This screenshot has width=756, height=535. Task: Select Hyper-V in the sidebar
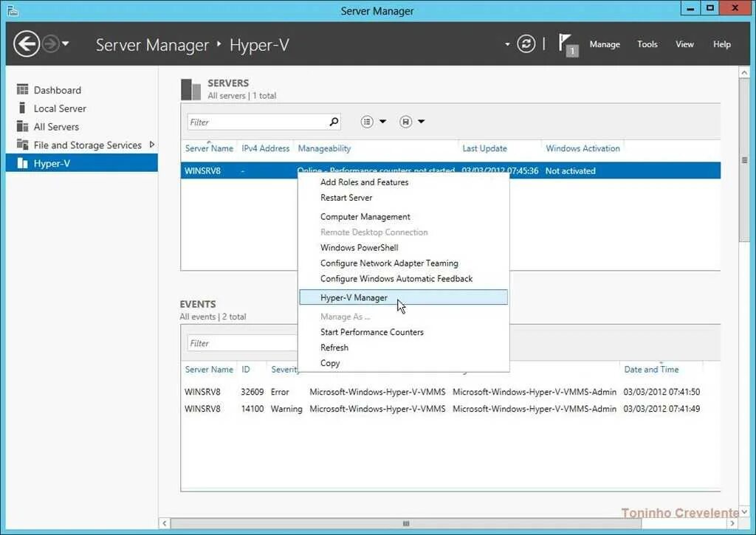pos(82,163)
